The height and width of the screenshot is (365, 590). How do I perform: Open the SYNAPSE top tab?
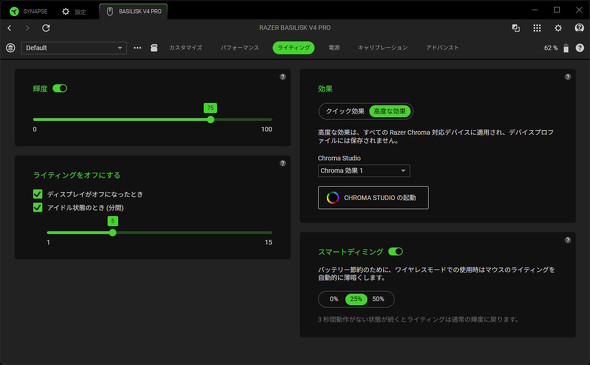pos(29,11)
